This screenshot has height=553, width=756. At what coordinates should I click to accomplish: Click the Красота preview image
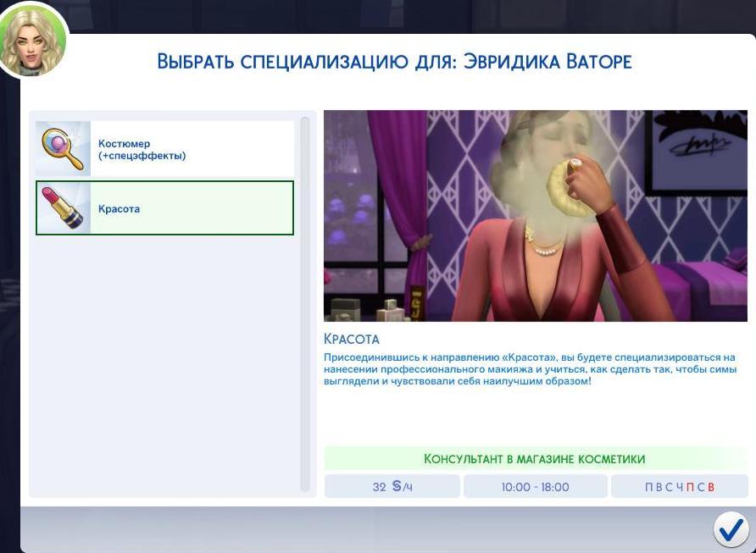[x=535, y=216]
